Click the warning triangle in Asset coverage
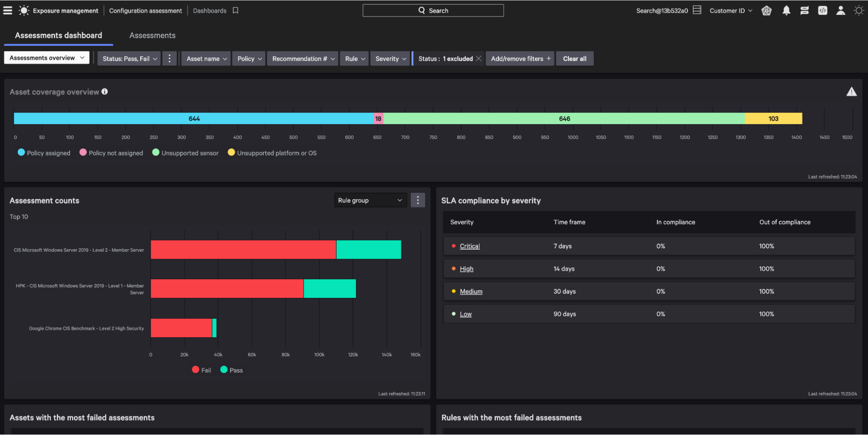868x435 pixels. click(851, 92)
